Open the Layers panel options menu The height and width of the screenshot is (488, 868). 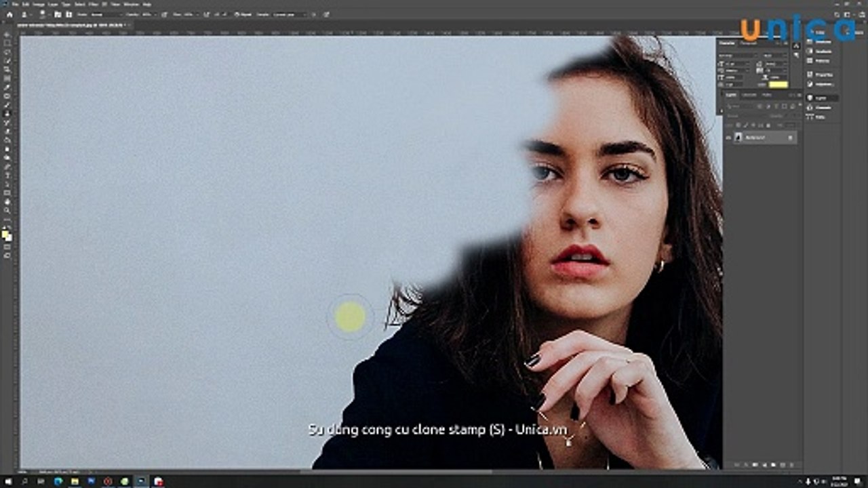click(800, 95)
